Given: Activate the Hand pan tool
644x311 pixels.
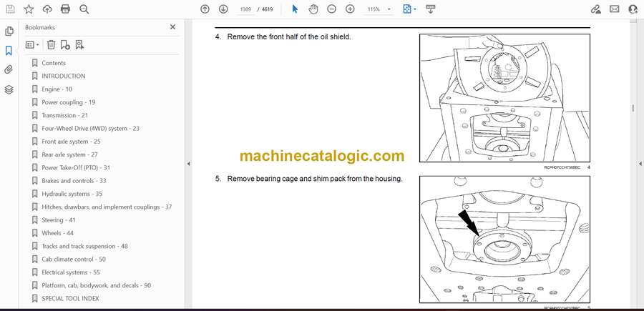Looking at the screenshot, I should (x=313, y=9).
